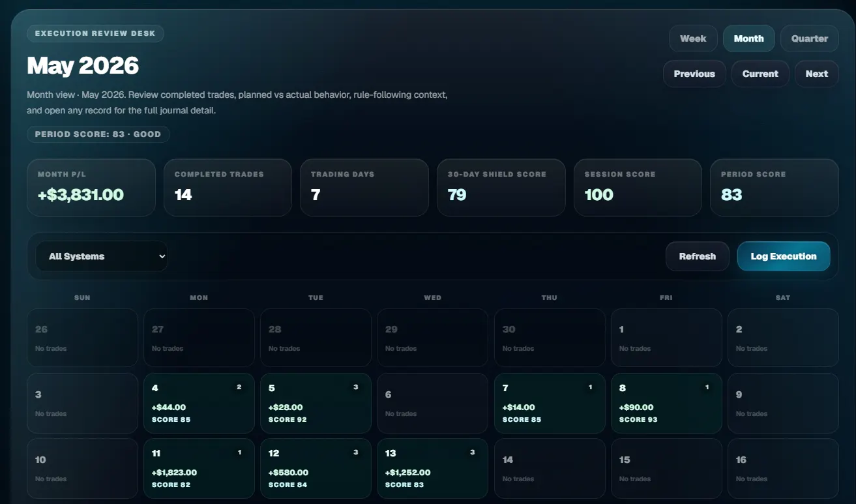Image resolution: width=856 pixels, height=504 pixels.
Task: Open the Session Score card
Action: click(x=638, y=188)
